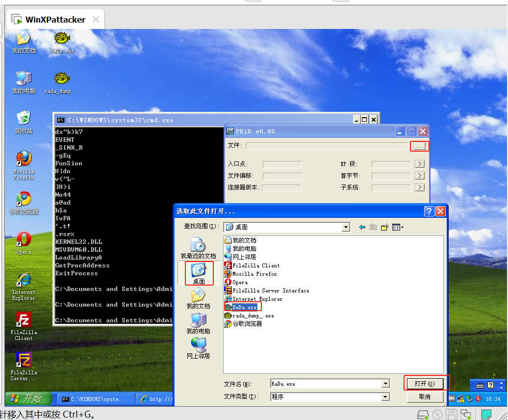
Task: Select Desktop place in dialog sidebar
Action: tap(199, 273)
